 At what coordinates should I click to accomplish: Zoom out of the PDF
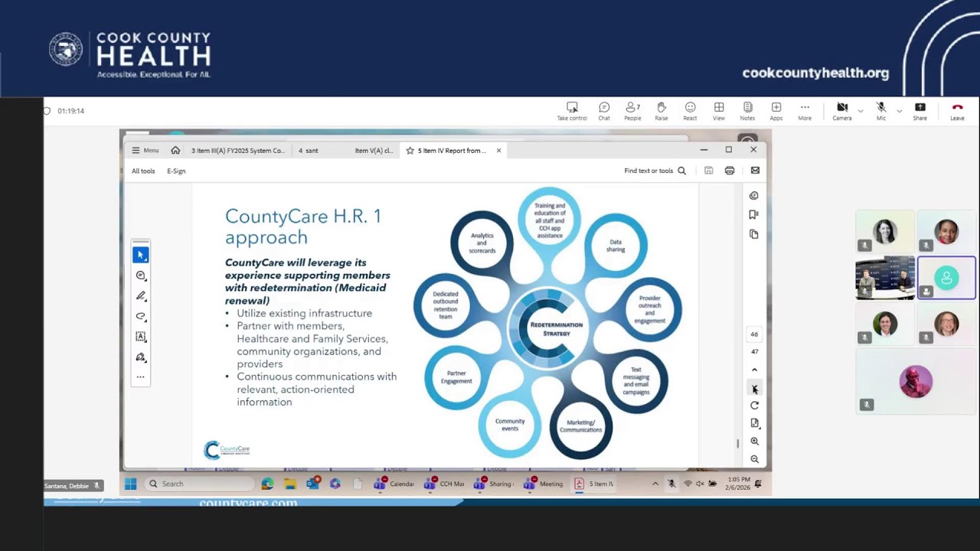tap(754, 459)
